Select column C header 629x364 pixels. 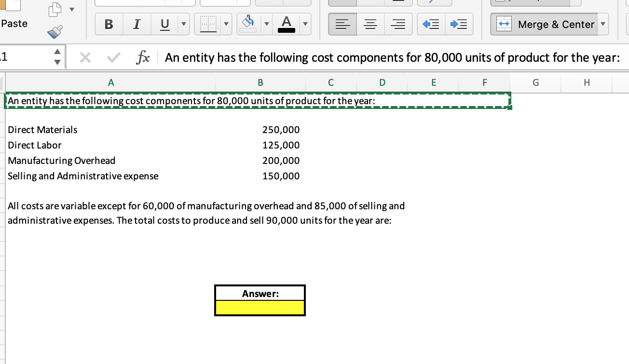[330, 82]
